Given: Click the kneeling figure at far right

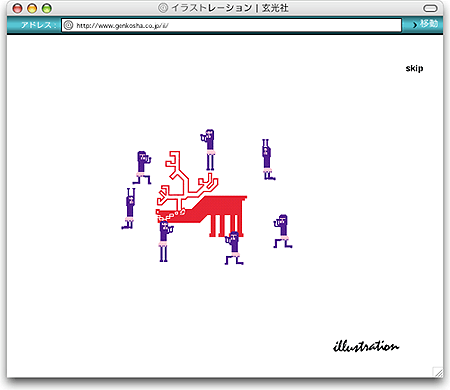Looking at the screenshot, I should [283, 231].
